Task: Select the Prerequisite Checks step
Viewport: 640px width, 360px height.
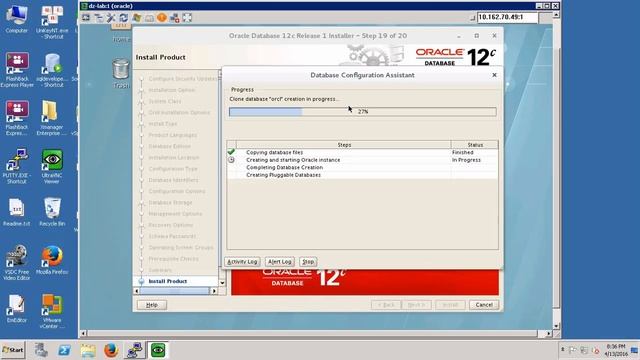Action: 173,259
